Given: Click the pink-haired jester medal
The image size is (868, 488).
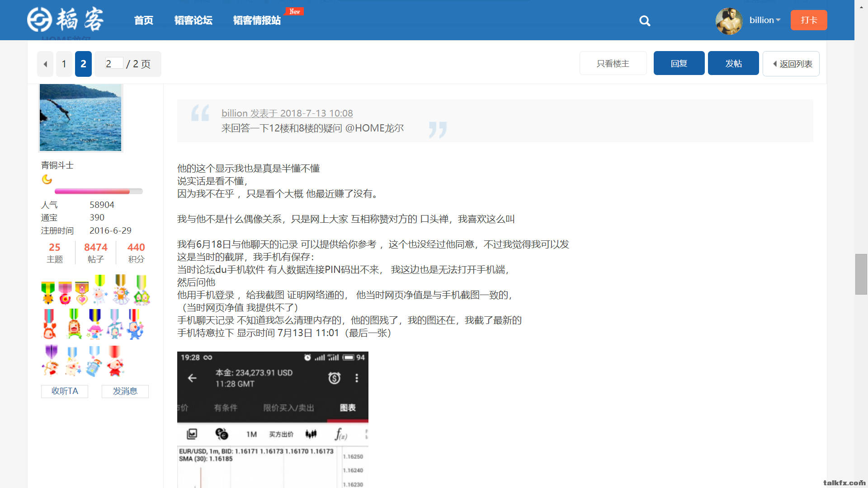Looking at the screenshot, I should click(94, 324).
